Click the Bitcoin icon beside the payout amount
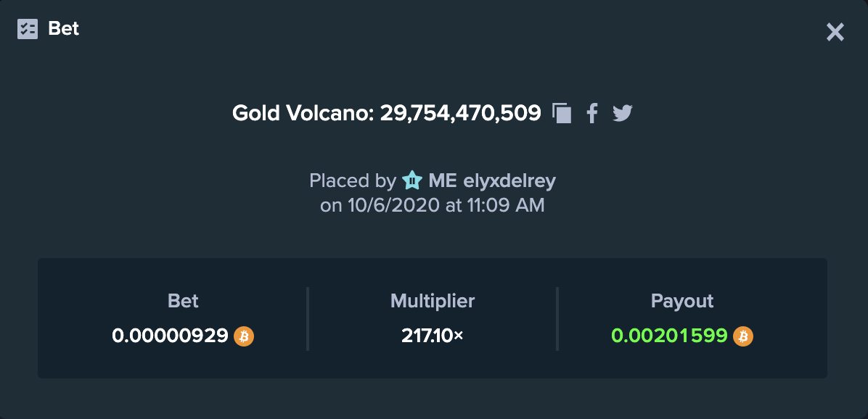Viewport: 868px width, 419px height. click(743, 336)
